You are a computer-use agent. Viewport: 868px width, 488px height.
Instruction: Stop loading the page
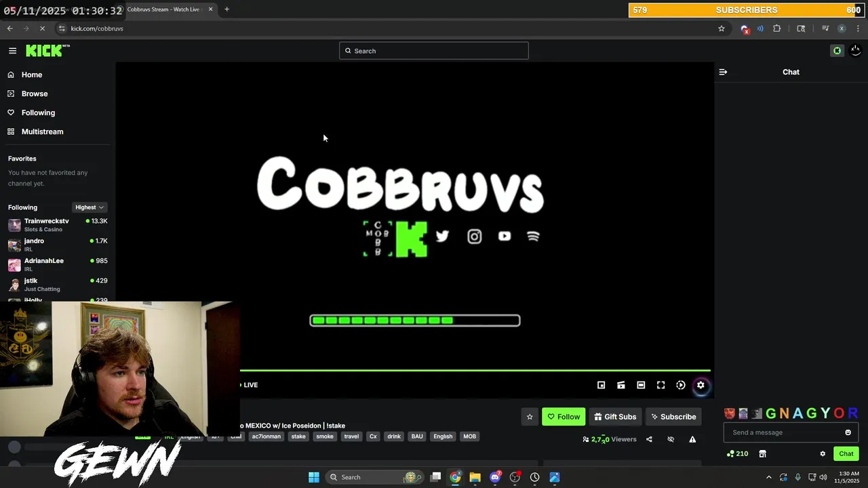(x=42, y=28)
